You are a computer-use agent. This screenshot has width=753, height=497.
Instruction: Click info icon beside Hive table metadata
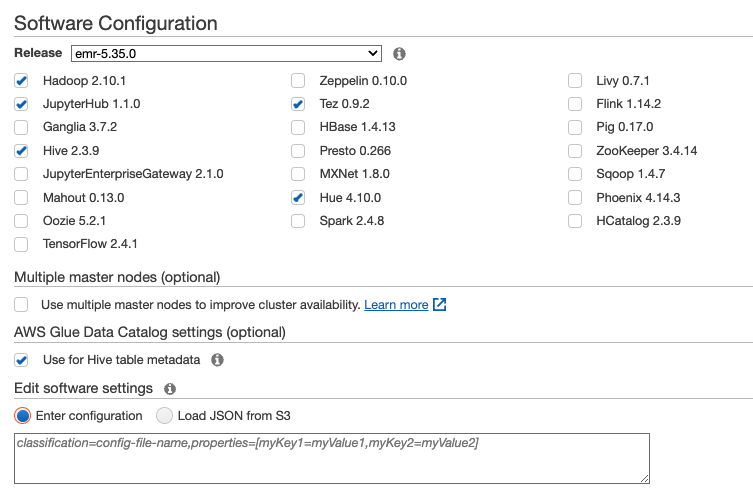[218, 360]
